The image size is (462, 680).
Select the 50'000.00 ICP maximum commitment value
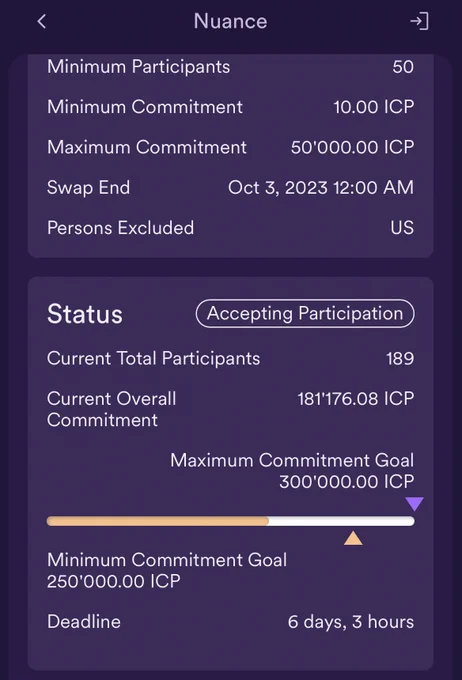(352, 147)
